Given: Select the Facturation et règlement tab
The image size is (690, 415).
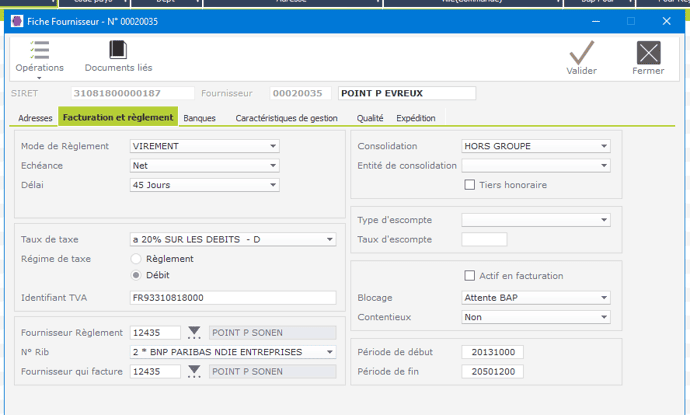Looking at the screenshot, I should point(118,117).
